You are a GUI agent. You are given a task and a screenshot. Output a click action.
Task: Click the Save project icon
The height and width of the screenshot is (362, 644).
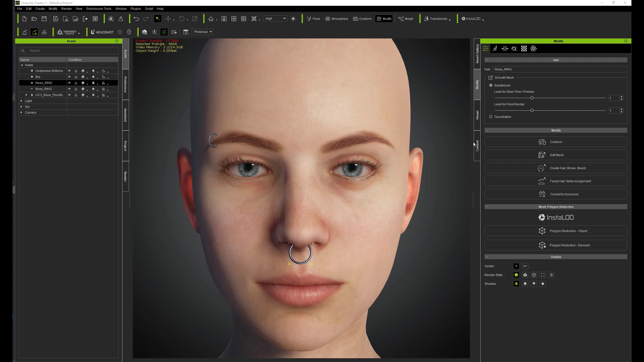pyautogui.click(x=44, y=19)
